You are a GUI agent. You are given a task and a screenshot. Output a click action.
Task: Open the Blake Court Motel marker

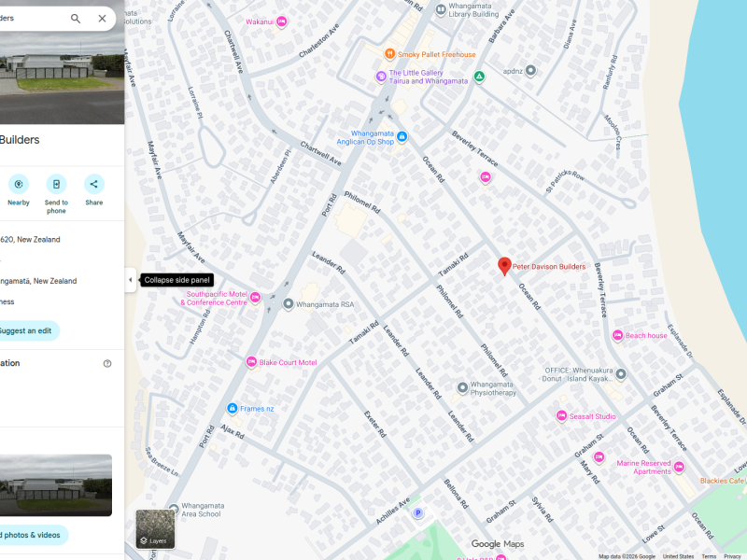(x=251, y=362)
